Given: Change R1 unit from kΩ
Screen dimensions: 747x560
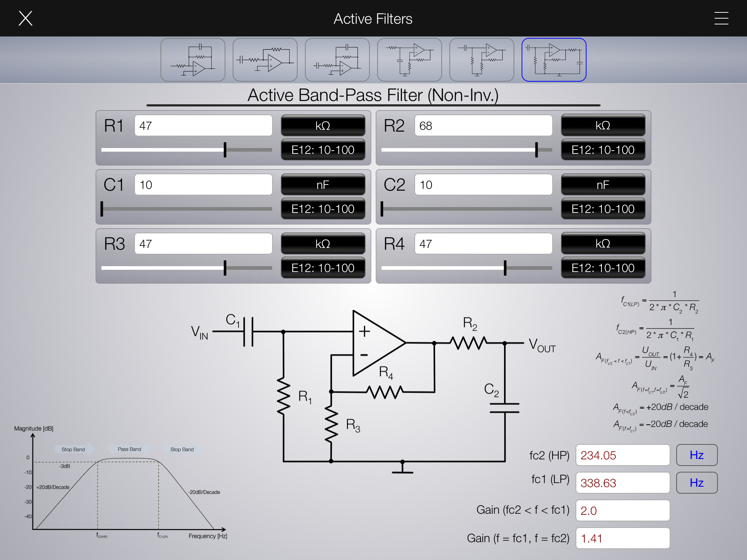Looking at the screenshot, I should click(323, 126).
